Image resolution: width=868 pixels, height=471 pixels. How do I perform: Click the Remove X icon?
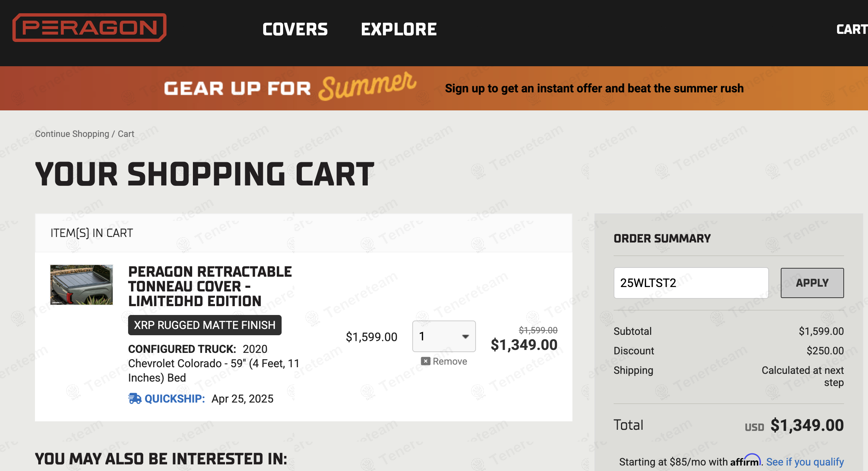coord(425,361)
